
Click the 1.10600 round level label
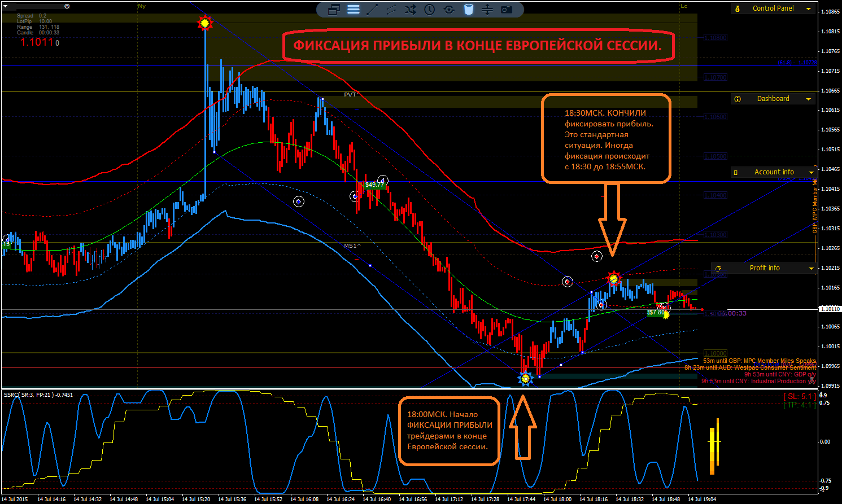[x=716, y=117]
